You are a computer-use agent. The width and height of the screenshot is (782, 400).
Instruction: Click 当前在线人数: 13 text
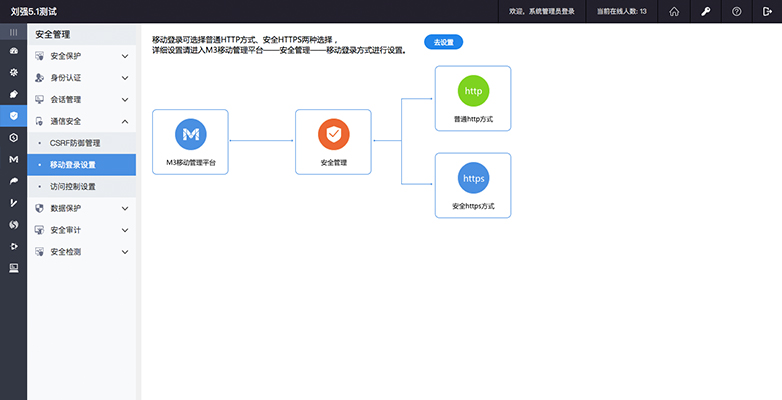pyautogui.click(x=622, y=11)
